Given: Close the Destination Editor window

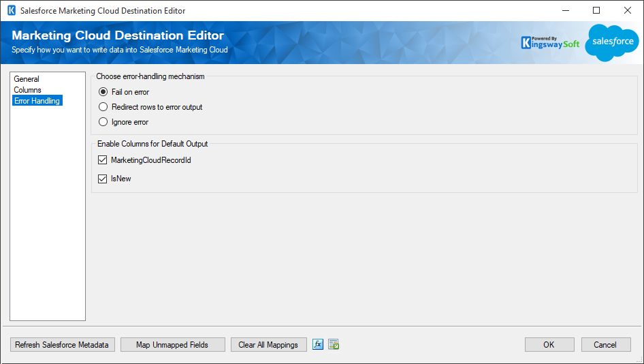Looking at the screenshot, I should click(x=628, y=10).
